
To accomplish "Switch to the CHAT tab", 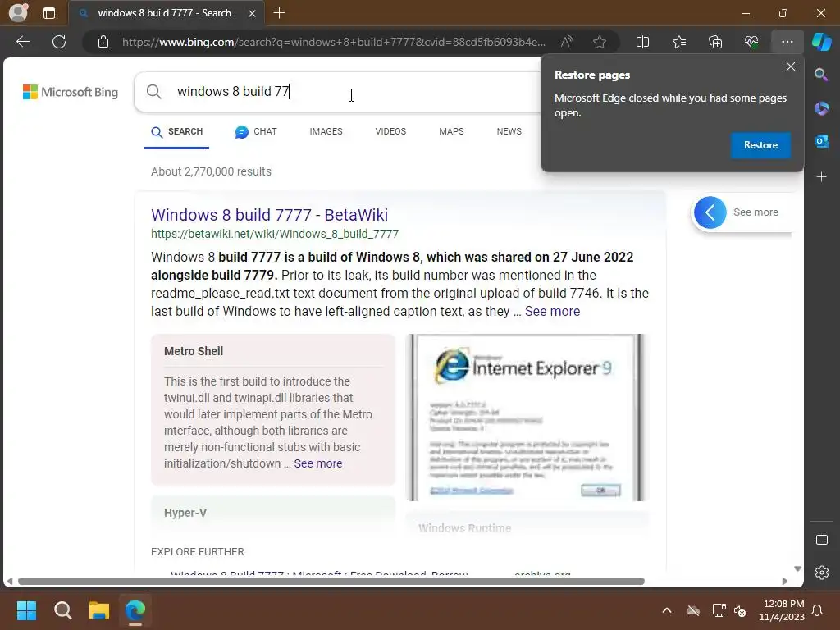I will click(x=256, y=132).
